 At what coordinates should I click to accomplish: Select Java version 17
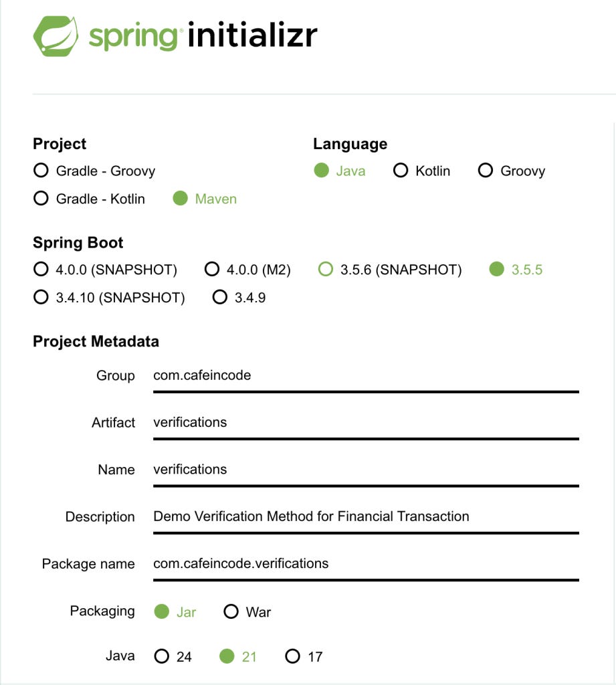[x=304, y=656]
